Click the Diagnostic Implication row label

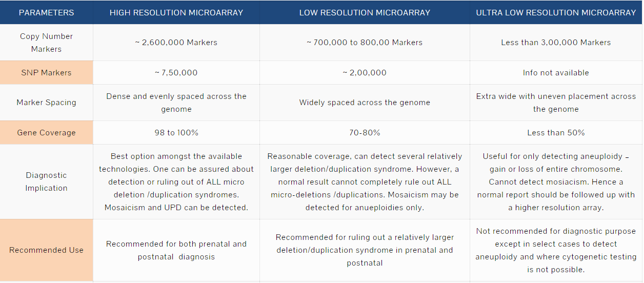point(46,181)
